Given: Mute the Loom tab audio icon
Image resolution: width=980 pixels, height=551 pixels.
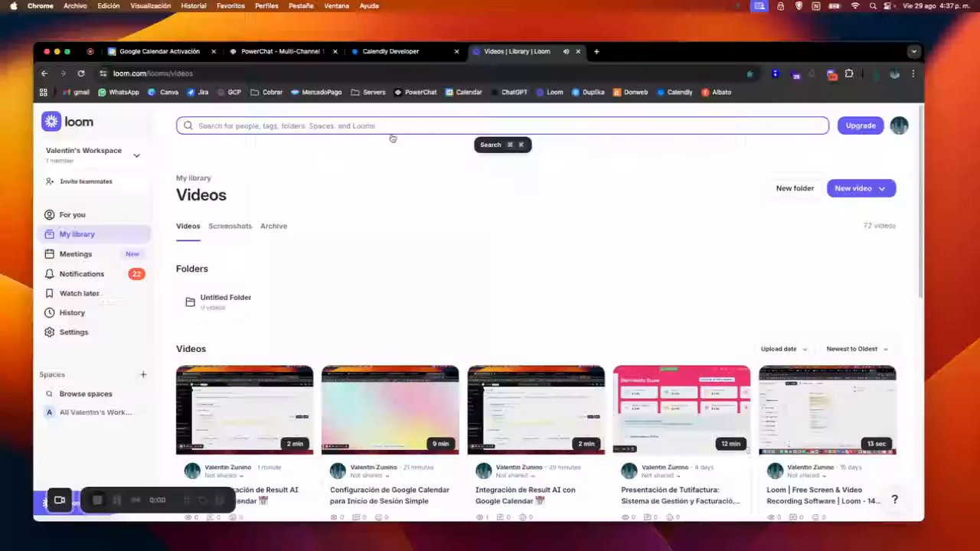Looking at the screenshot, I should click(x=566, y=51).
